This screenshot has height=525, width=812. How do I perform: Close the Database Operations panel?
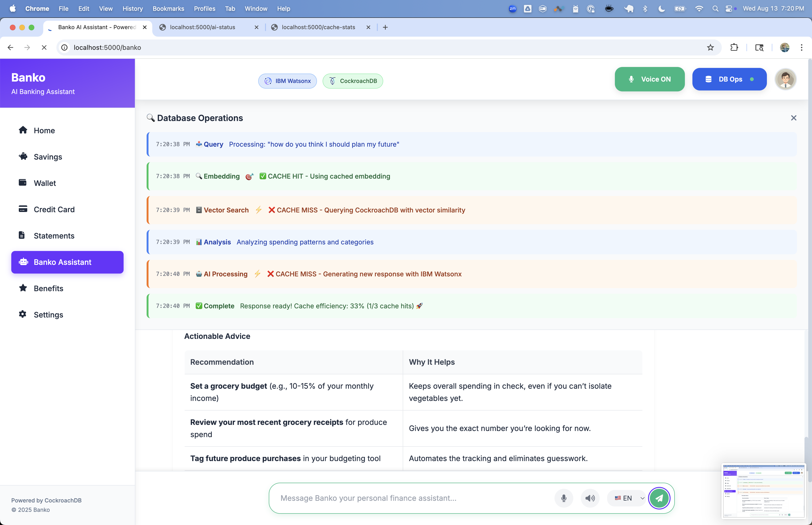click(x=793, y=118)
